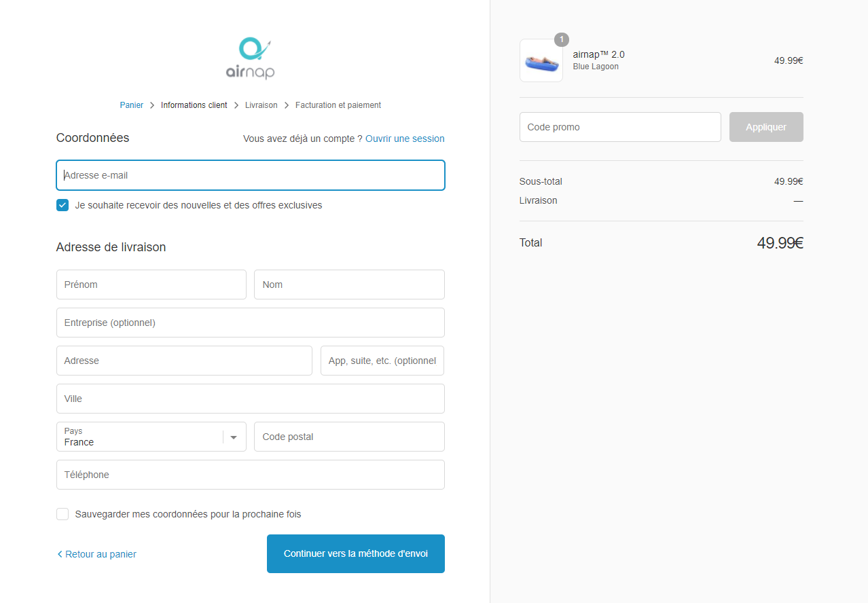Focus the Adresse e-mail field

[251, 175]
